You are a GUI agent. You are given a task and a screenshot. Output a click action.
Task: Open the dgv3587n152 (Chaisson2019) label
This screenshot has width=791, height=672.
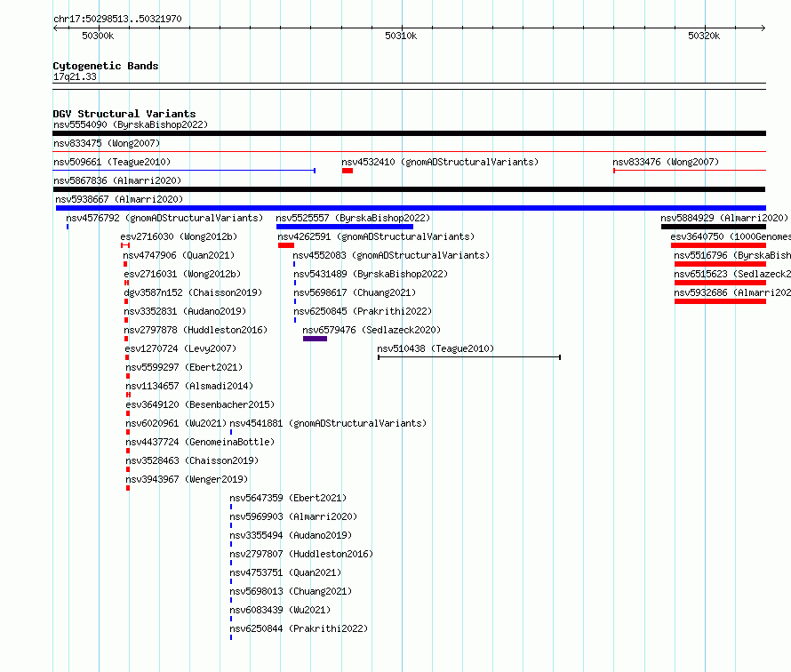(193, 292)
